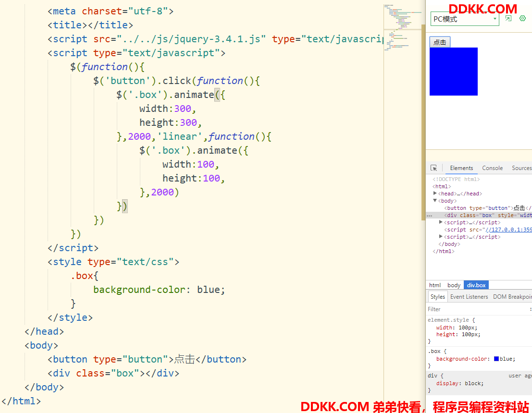Expand the last script node under body

pyautogui.click(x=441, y=236)
